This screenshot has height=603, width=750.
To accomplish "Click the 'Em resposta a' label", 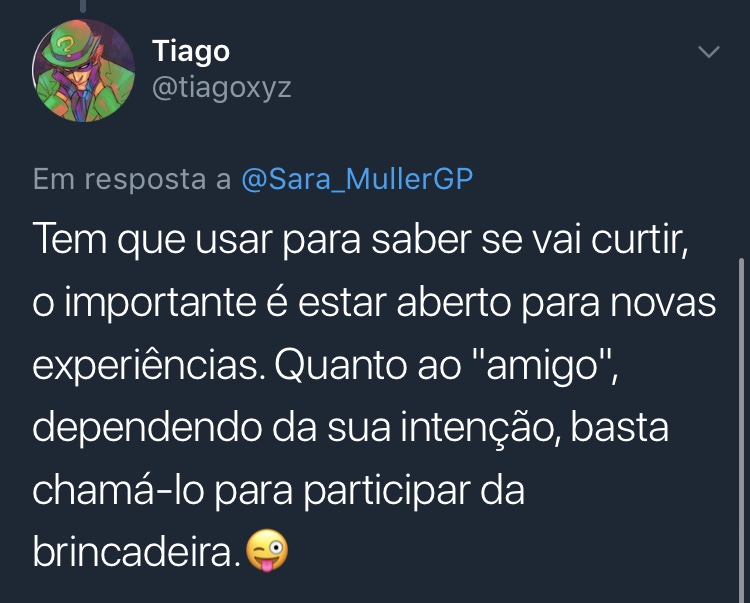I will pyautogui.click(x=132, y=179).
